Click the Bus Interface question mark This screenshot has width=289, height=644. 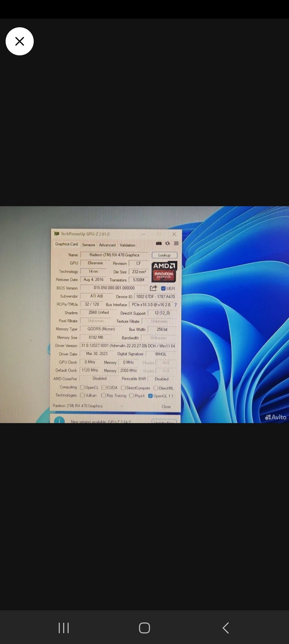click(x=176, y=305)
